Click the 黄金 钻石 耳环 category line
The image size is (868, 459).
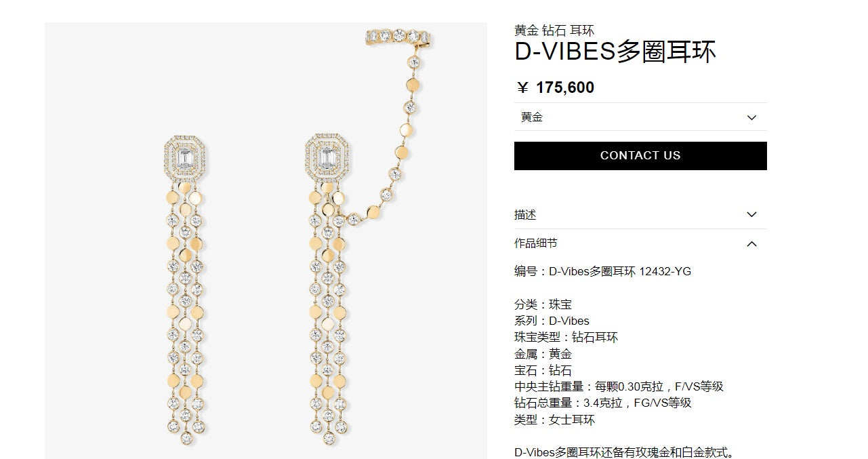[x=554, y=31]
